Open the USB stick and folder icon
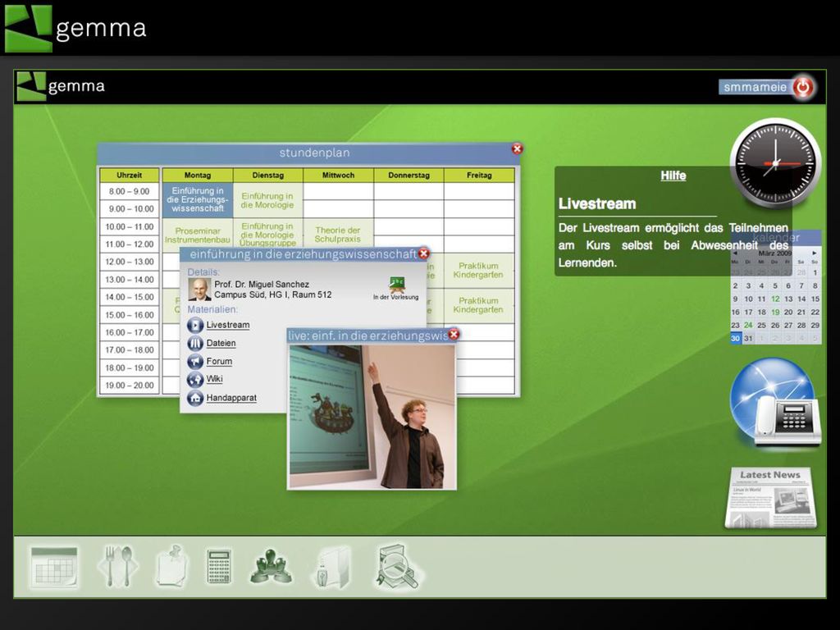Image resolution: width=840 pixels, height=630 pixels. pyautogui.click(x=331, y=567)
